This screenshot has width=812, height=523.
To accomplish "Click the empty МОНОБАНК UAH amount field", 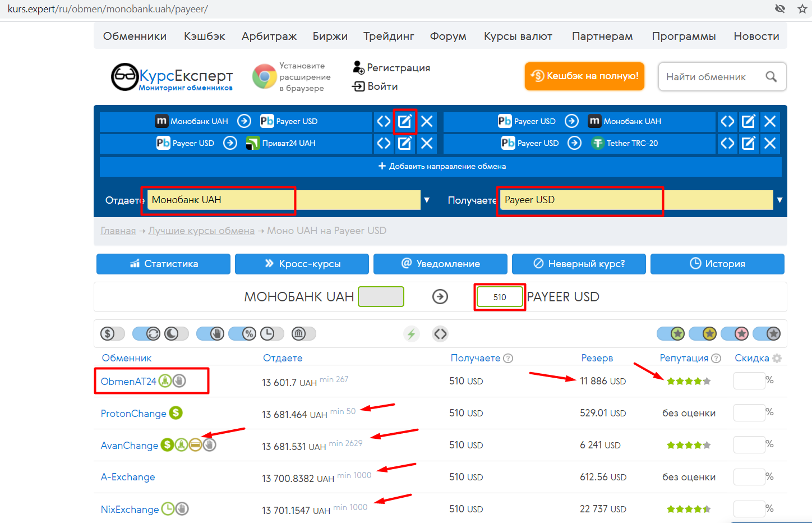I will [x=381, y=297].
